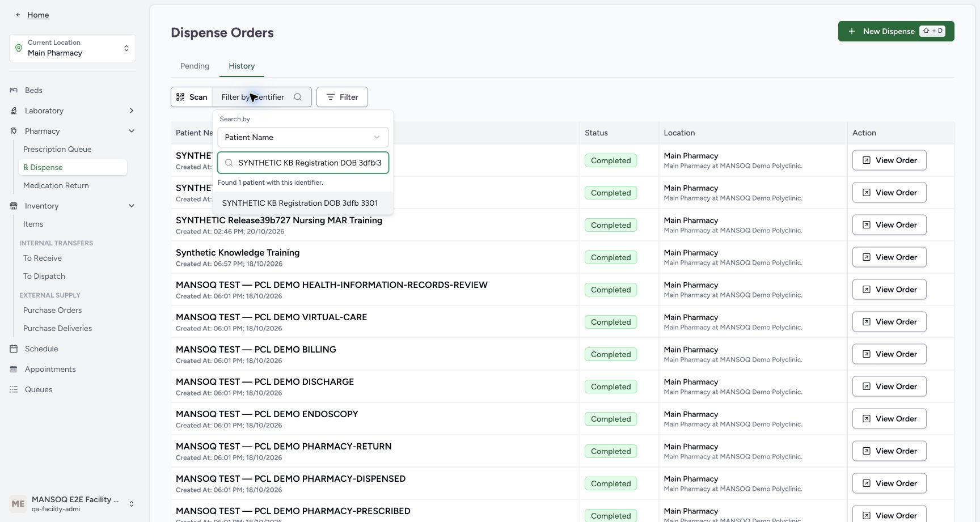This screenshot has height=522, width=980.
Task: Open the Current Location selector
Action: (73, 48)
